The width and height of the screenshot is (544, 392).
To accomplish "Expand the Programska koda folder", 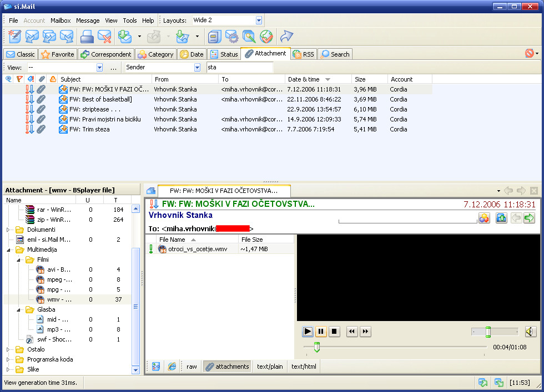I will (x=8, y=359).
